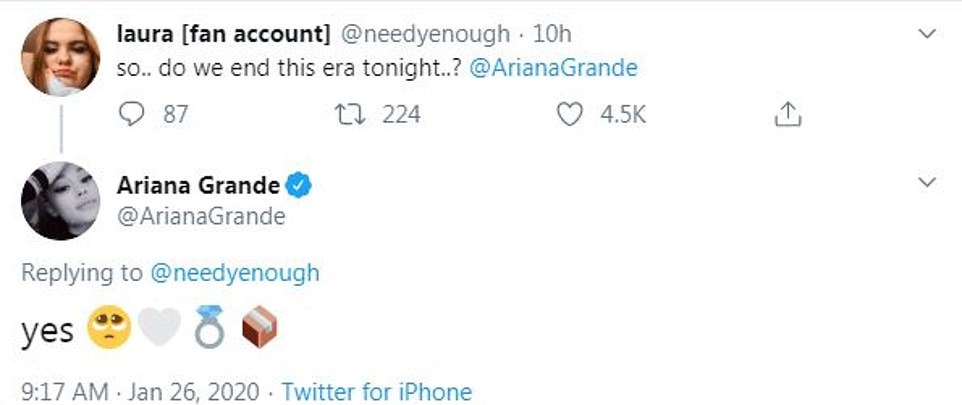Open @ArianaGrande mention in fan tweet
962x405 pixels.
552,69
